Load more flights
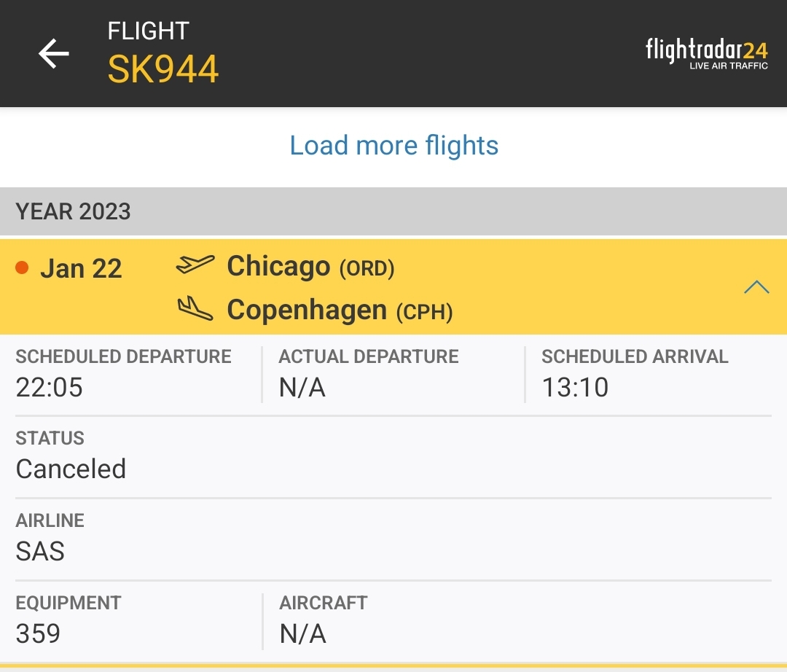 [x=393, y=145]
